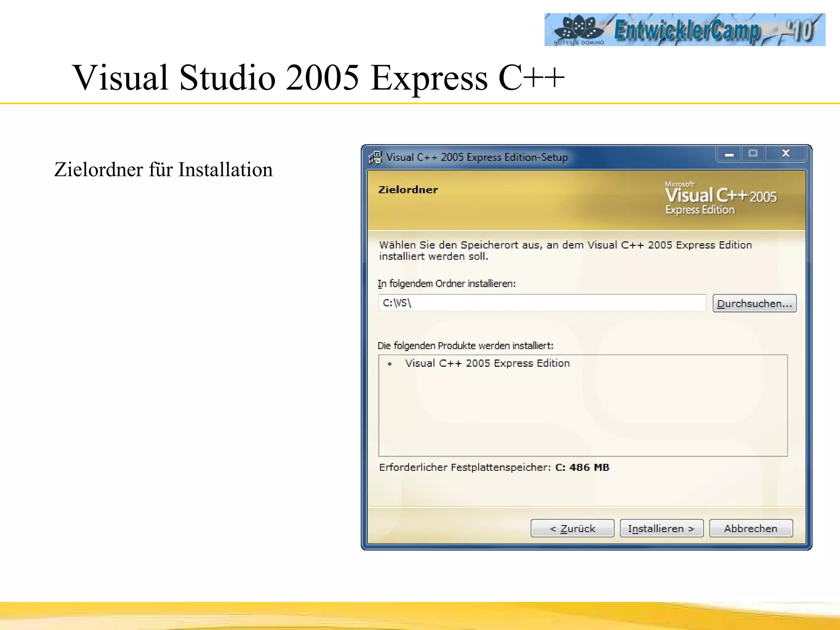Click the Durchsuchen... browse button

pyautogui.click(x=754, y=304)
